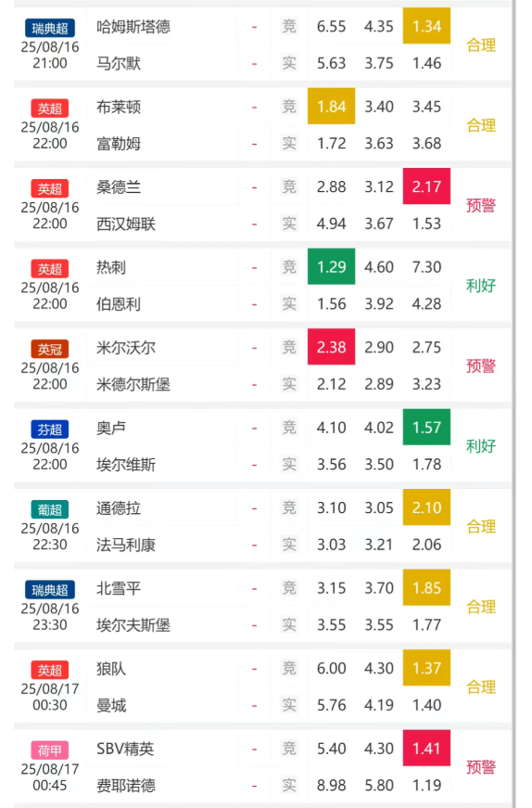Image resolution: width=532 pixels, height=808 pixels.
Task: Click the 芬超 league badge for 奥卢
Action: (50, 430)
